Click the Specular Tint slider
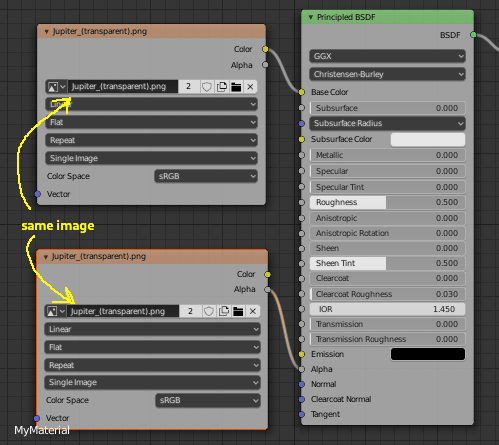The width and height of the screenshot is (499, 445). tap(387, 187)
